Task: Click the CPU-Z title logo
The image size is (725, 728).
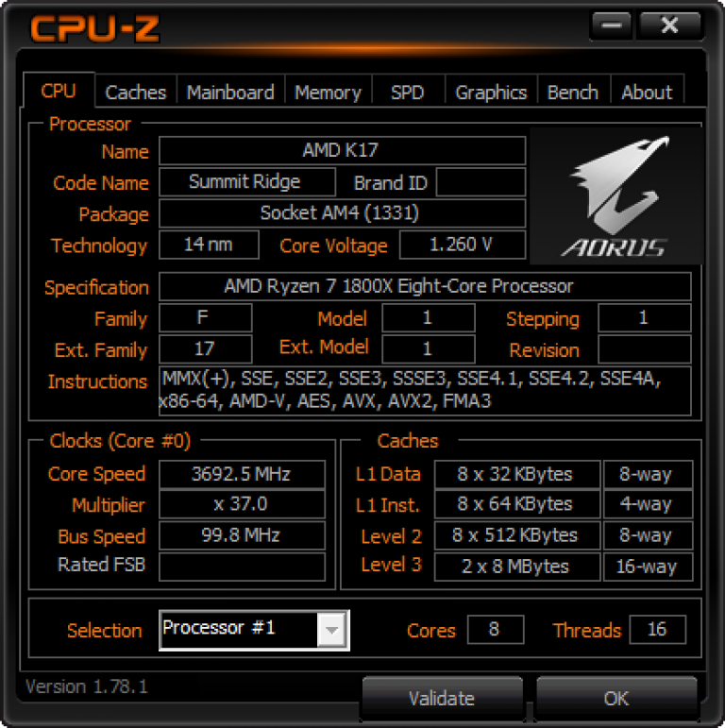Action: pyautogui.click(x=95, y=28)
